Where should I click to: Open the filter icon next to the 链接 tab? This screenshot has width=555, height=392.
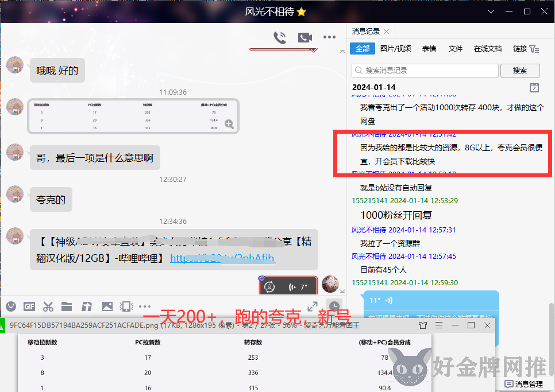534,49
